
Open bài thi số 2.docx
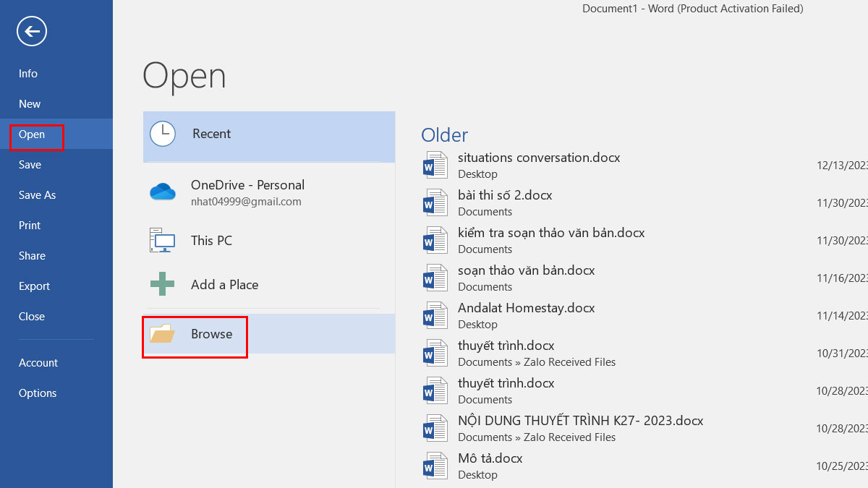click(505, 195)
